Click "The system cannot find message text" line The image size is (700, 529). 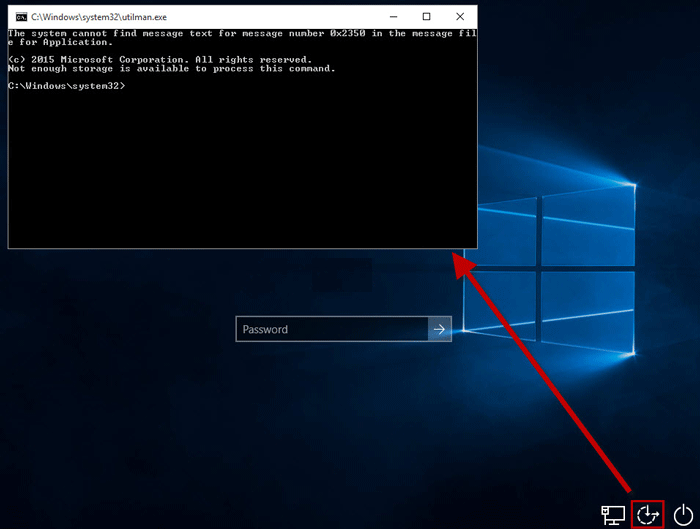(x=242, y=33)
